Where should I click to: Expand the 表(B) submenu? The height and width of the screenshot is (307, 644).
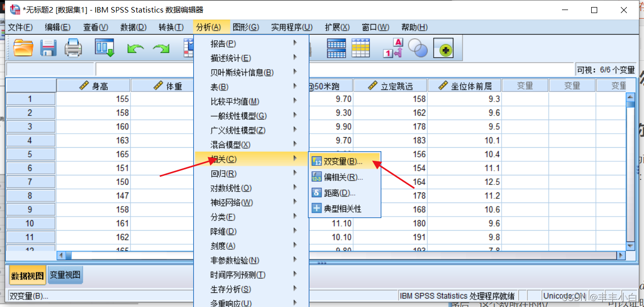(251, 87)
